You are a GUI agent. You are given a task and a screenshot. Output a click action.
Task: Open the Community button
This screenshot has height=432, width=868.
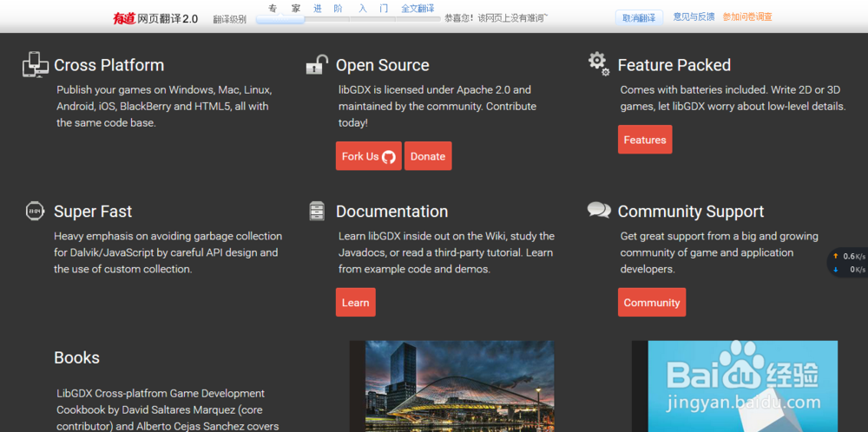pyautogui.click(x=652, y=302)
